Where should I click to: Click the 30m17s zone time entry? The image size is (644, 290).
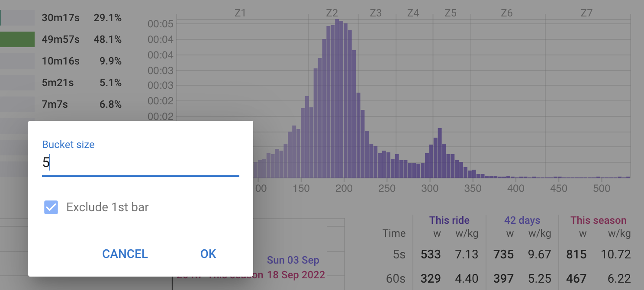pyautogui.click(x=61, y=18)
